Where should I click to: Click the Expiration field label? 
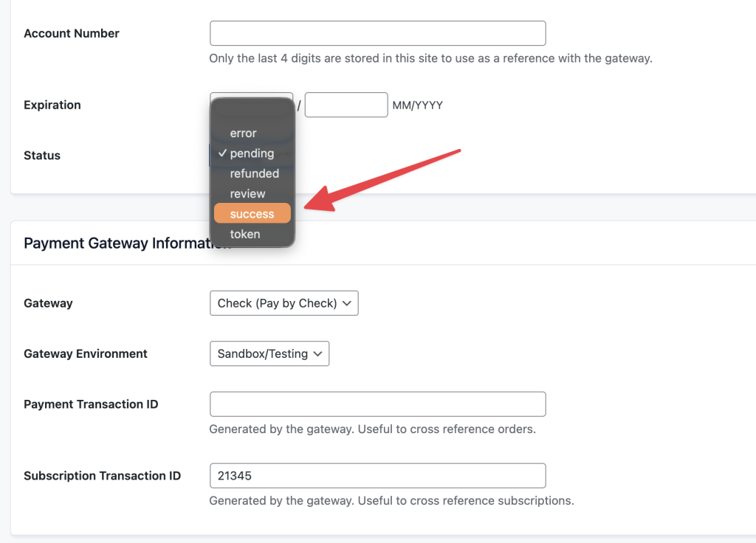52,105
